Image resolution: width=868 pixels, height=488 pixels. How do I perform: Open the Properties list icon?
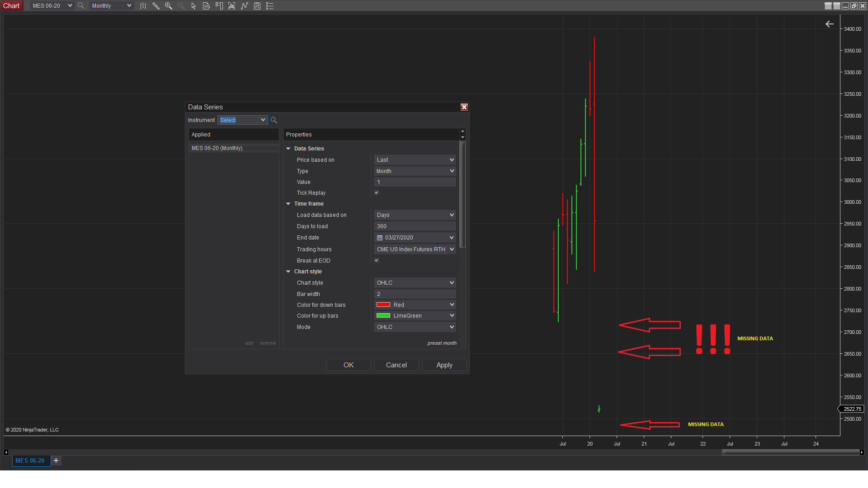[x=270, y=6]
